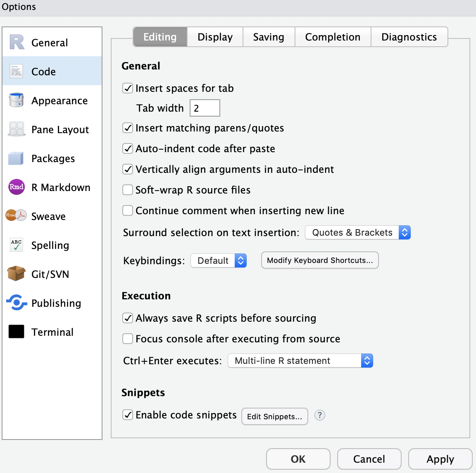
Task: Open snippets help question mark icon
Action: click(x=320, y=415)
